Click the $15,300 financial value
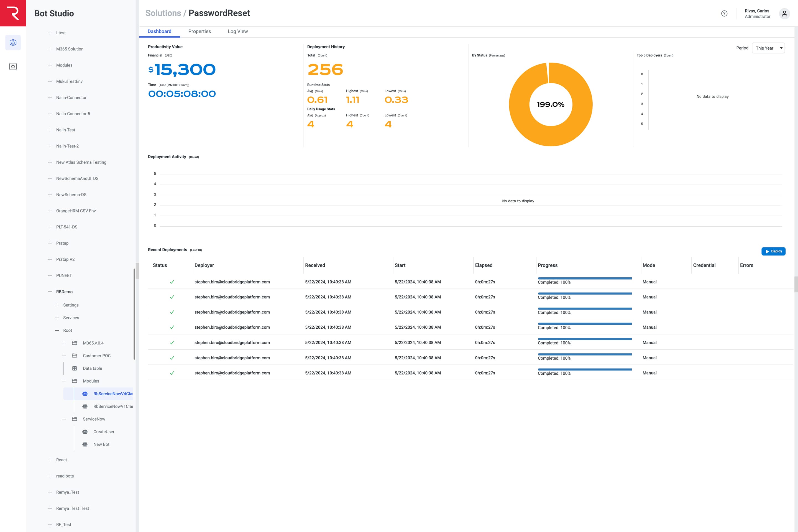798x532 pixels. (182, 70)
